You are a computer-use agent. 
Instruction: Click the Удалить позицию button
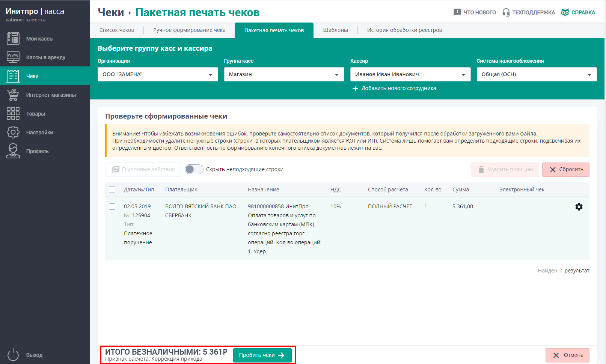pyautogui.click(x=505, y=170)
